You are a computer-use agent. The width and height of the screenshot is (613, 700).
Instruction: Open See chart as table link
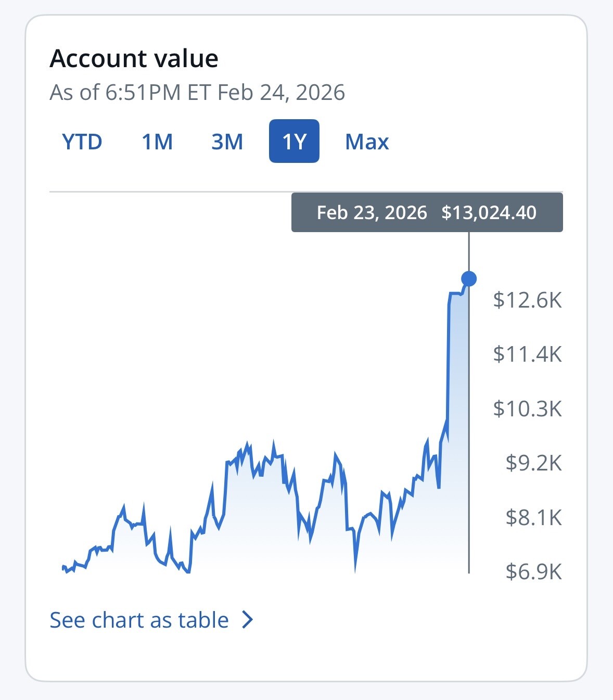(139, 620)
